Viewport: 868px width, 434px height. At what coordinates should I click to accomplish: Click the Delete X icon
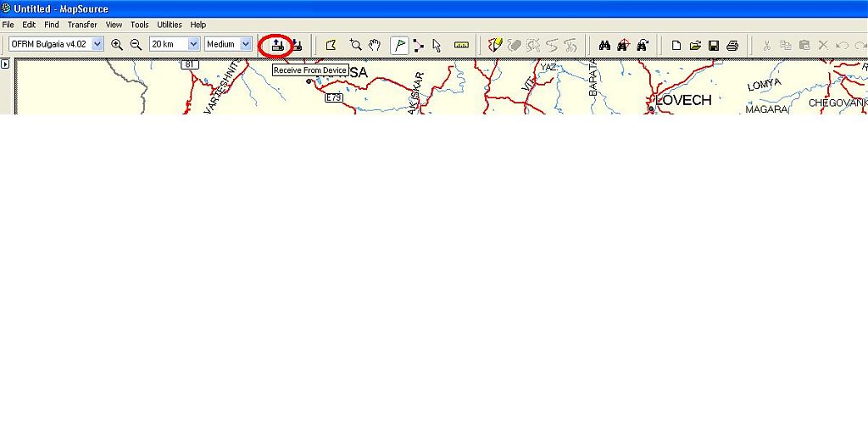coord(823,46)
